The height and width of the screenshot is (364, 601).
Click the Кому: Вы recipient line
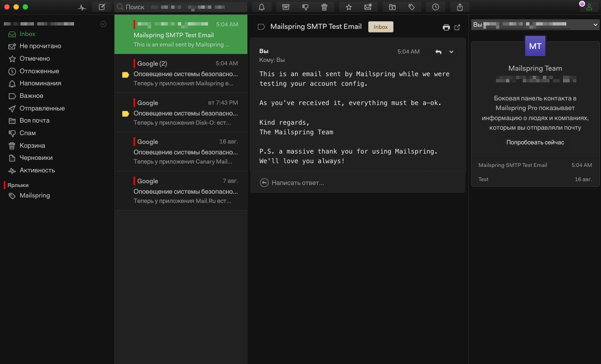tap(272, 60)
